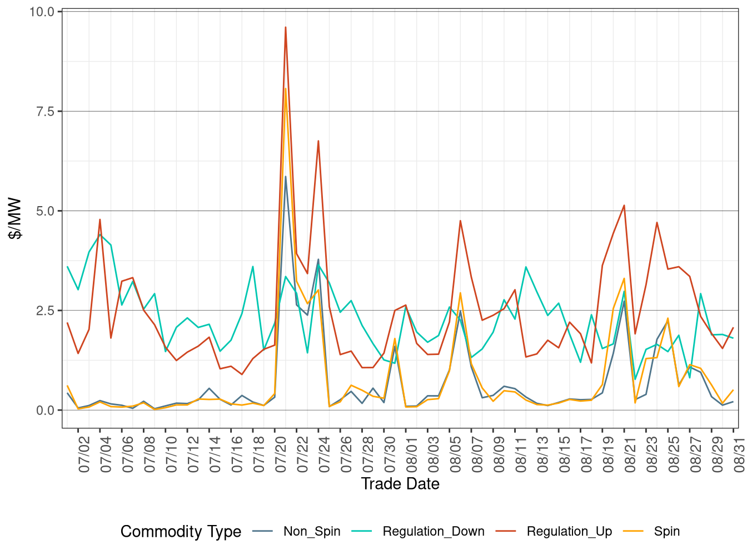The height and width of the screenshot is (560, 747).
Task: Click the 'Non_Spin' legend label
Action: [312, 532]
